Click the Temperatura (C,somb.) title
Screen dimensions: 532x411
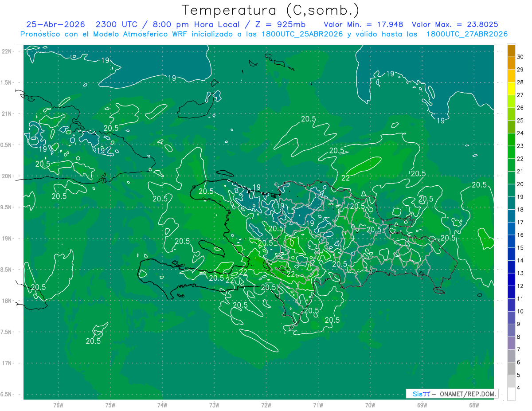pos(270,10)
